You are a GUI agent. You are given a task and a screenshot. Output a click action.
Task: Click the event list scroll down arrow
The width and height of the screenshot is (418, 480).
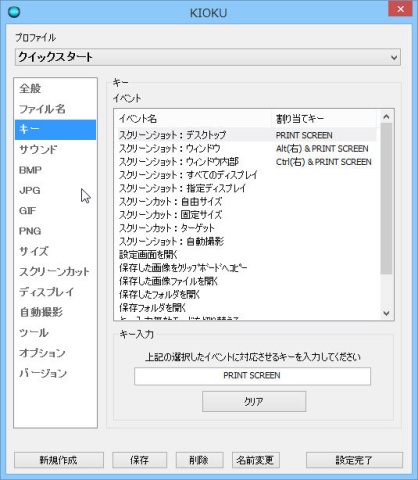[x=386, y=313]
